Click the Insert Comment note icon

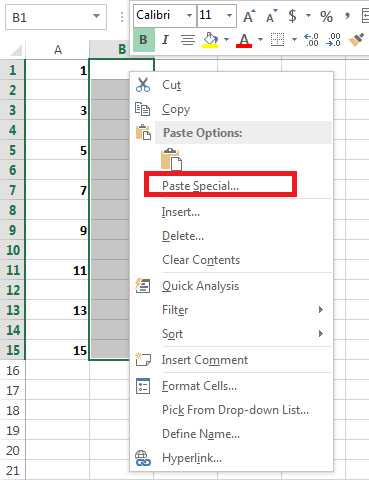143,360
